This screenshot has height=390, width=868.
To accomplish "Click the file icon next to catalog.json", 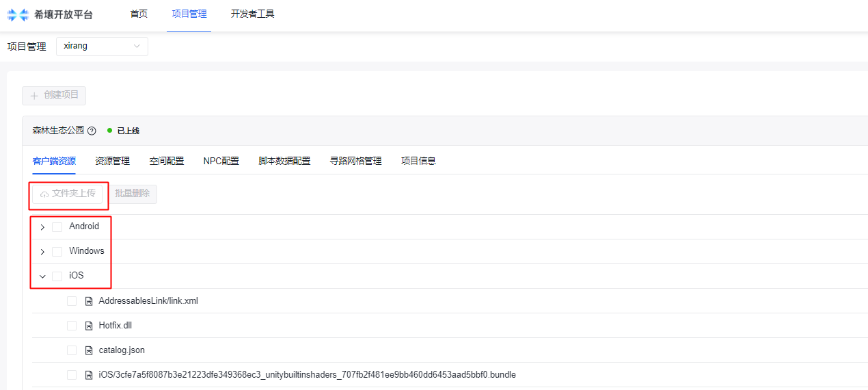I will (x=89, y=350).
